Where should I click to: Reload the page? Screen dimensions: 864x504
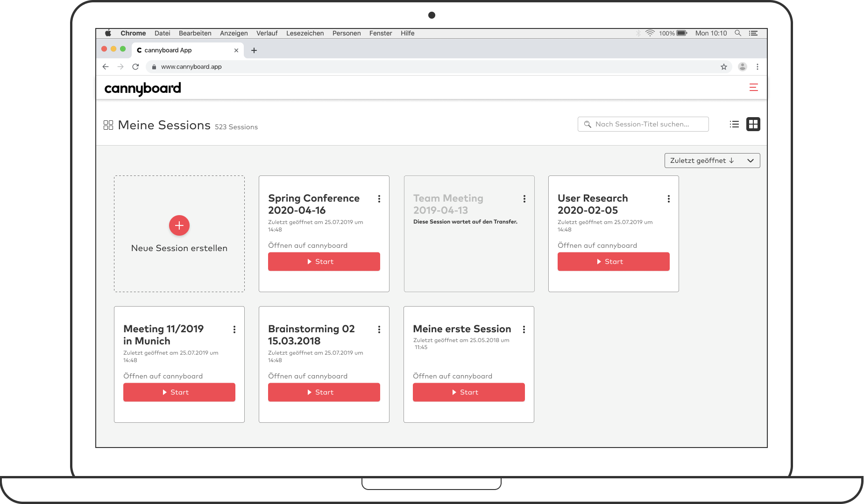(x=135, y=67)
